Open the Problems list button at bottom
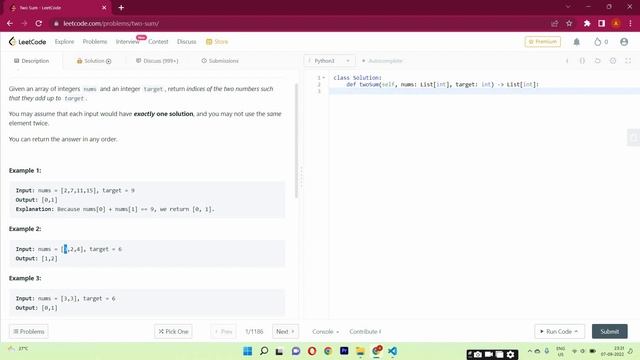The width and height of the screenshot is (640, 360). [29, 331]
